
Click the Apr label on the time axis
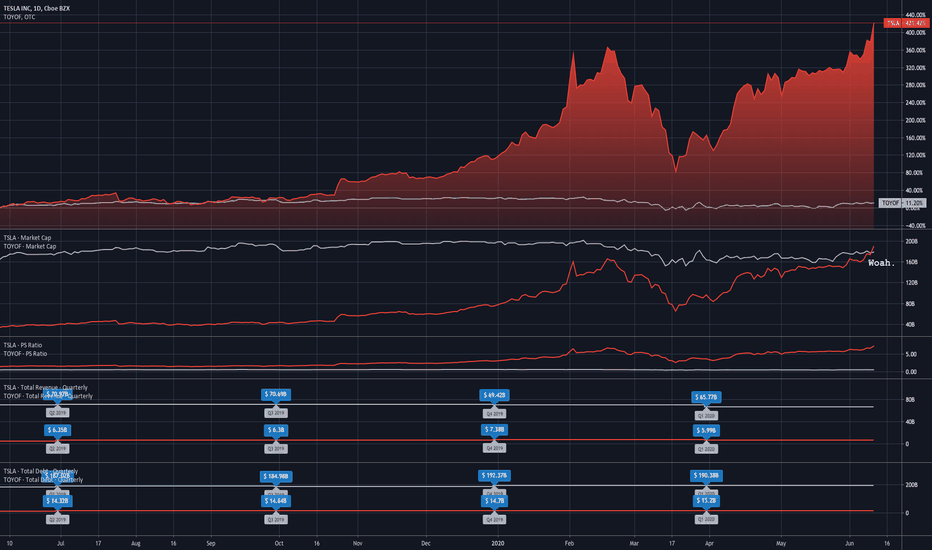(709, 543)
